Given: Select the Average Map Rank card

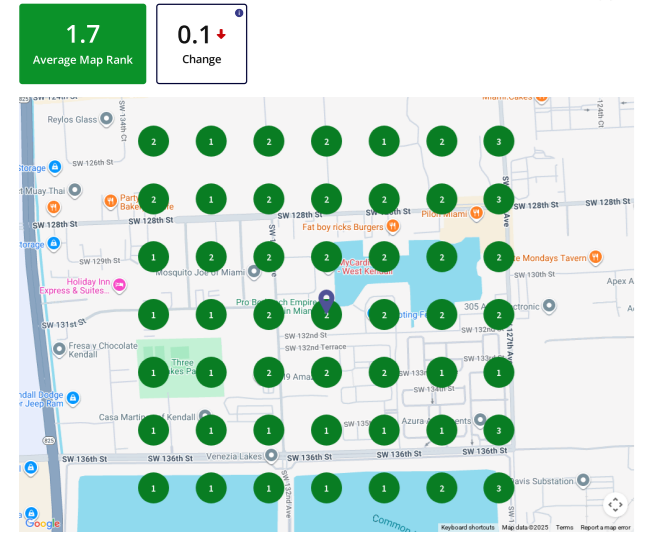Looking at the screenshot, I should (82, 44).
